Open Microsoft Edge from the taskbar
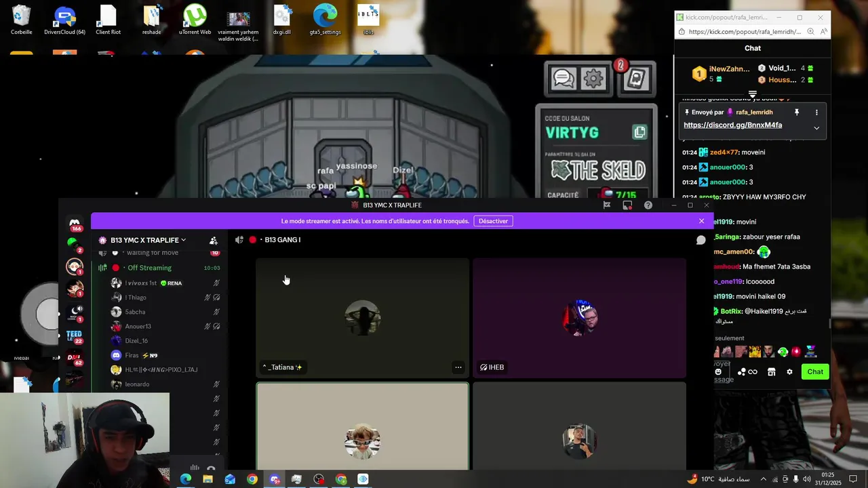The image size is (868, 488). pyautogui.click(x=185, y=479)
